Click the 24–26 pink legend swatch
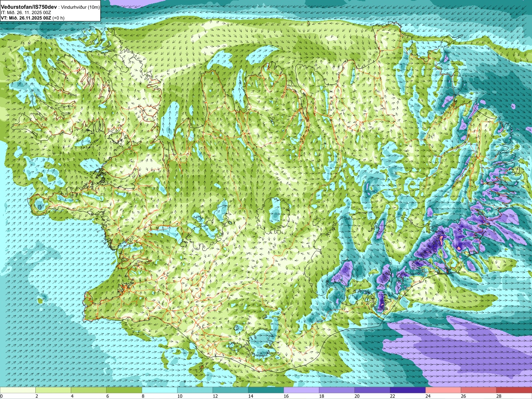The width and height of the screenshot is (532, 399). point(443,390)
